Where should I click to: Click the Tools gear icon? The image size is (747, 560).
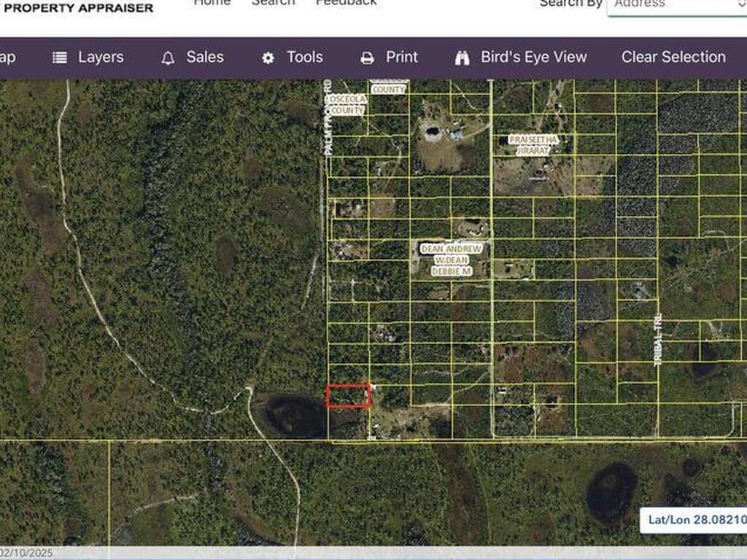[268, 58]
